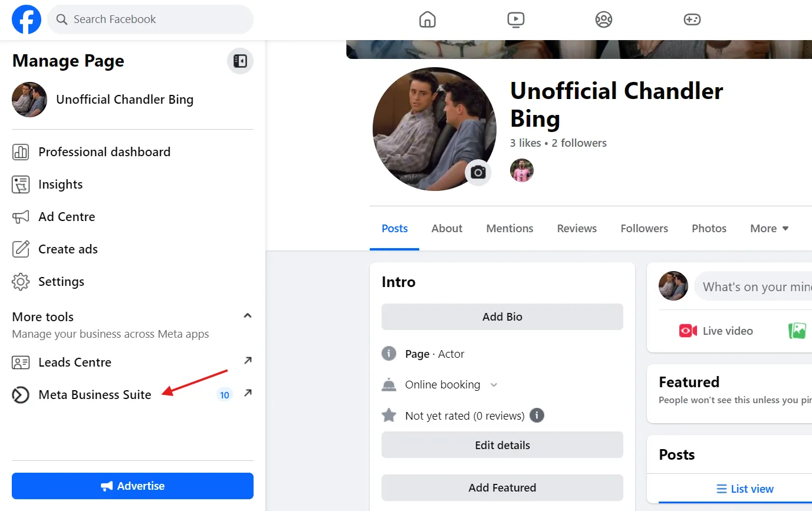Image resolution: width=812 pixels, height=511 pixels.
Task: Click the camera icon on the profile picture
Action: point(478,172)
